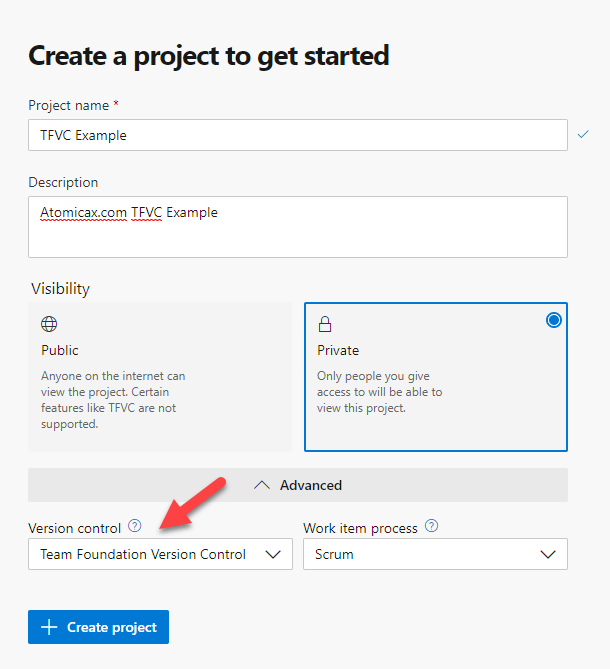Select the Private radio button

click(x=554, y=320)
